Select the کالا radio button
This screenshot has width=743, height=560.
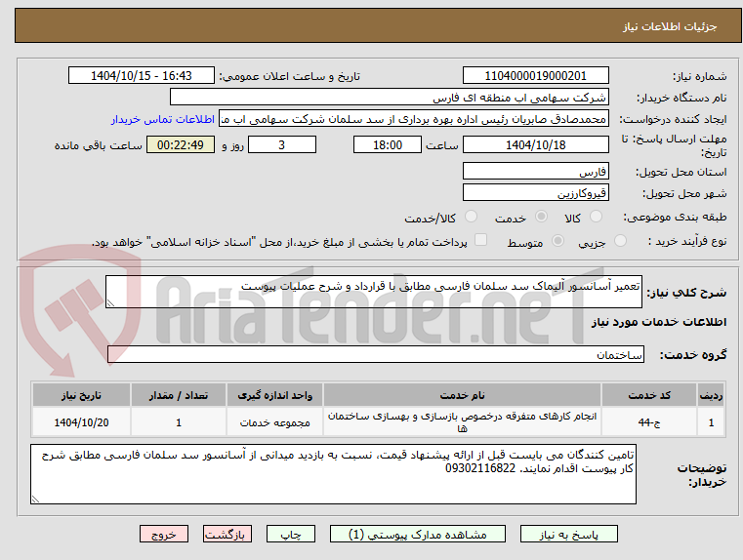[596, 217]
